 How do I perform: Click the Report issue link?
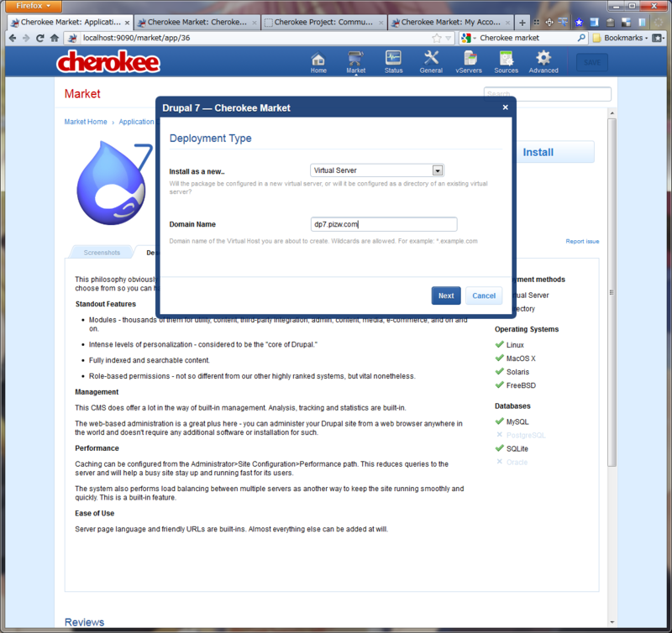[582, 241]
